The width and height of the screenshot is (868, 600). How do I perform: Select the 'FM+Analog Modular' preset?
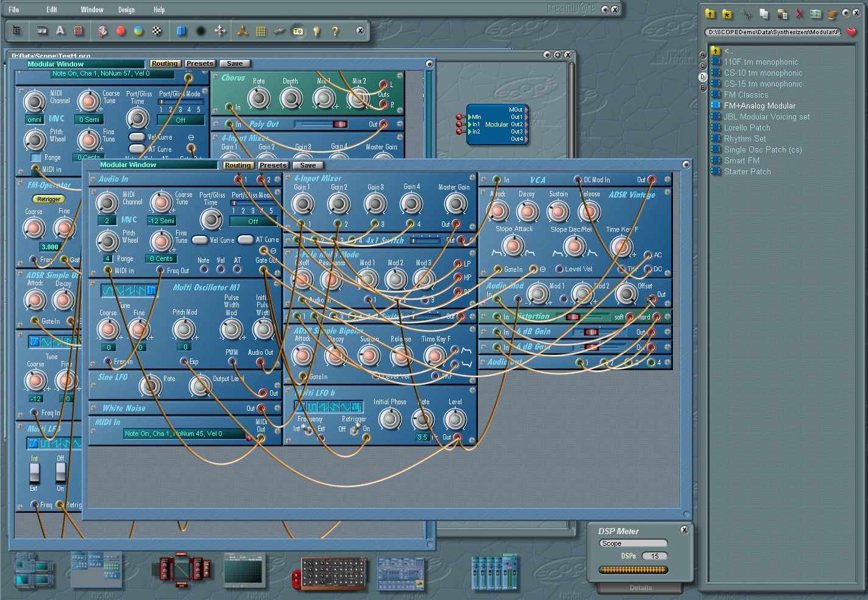click(x=759, y=106)
